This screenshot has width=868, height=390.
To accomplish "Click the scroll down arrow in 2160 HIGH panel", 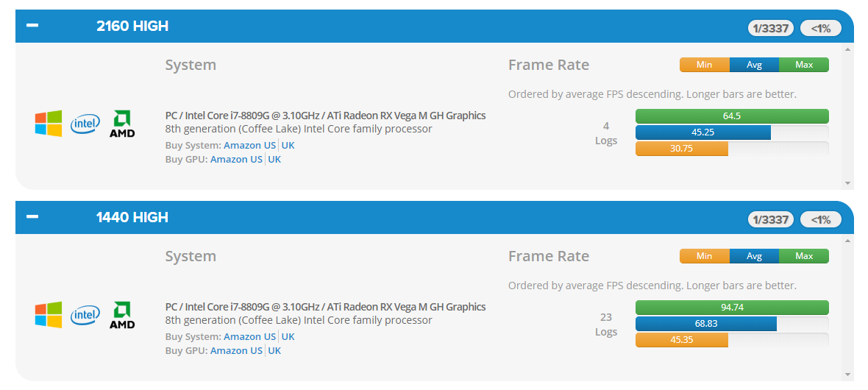I will [847, 182].
